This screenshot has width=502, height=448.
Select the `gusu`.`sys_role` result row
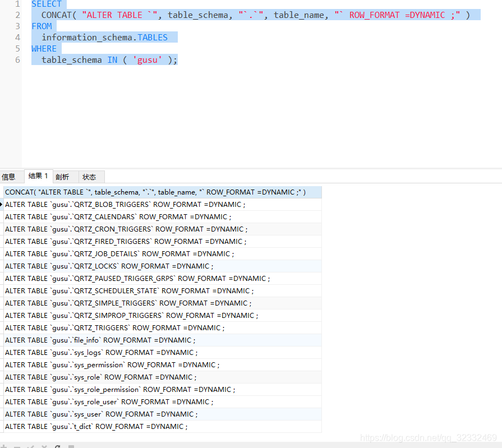pyautogui.click(x=163, y=377)
